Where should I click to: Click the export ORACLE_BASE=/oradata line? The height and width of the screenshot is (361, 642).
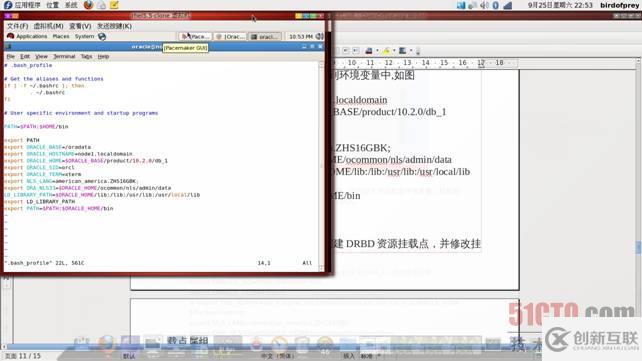coord(47,147)
